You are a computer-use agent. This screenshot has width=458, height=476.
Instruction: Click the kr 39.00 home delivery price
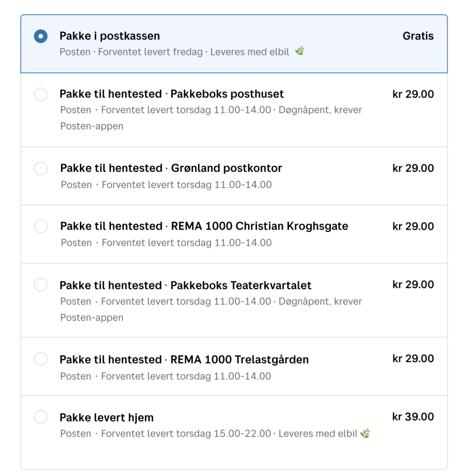click(x=413, y=416)
